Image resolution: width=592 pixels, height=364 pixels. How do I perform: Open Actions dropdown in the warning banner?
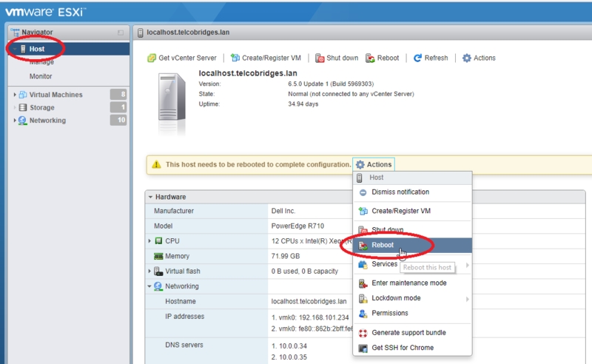tap(374, 164)
